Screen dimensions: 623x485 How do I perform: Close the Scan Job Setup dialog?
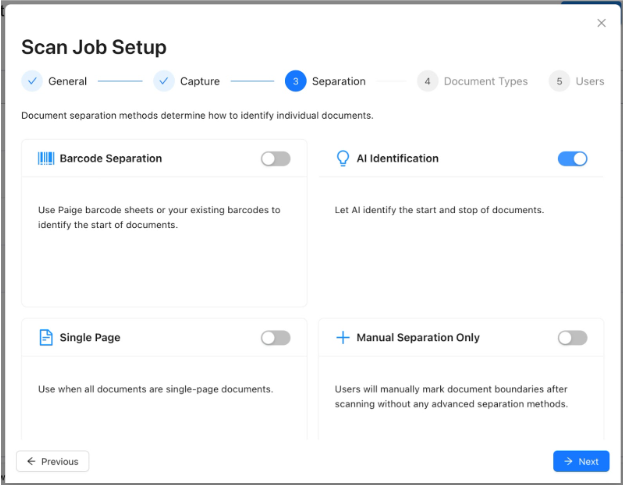(x=601, y=23)
